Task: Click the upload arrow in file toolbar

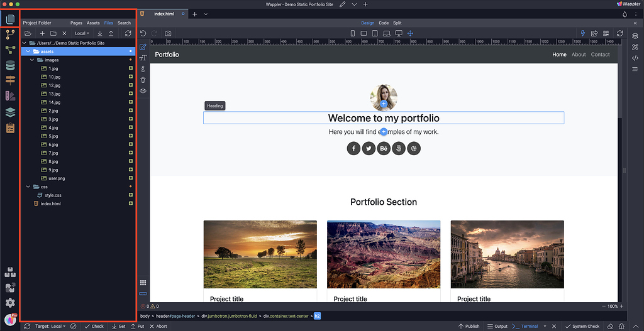Action: (111, 34)
